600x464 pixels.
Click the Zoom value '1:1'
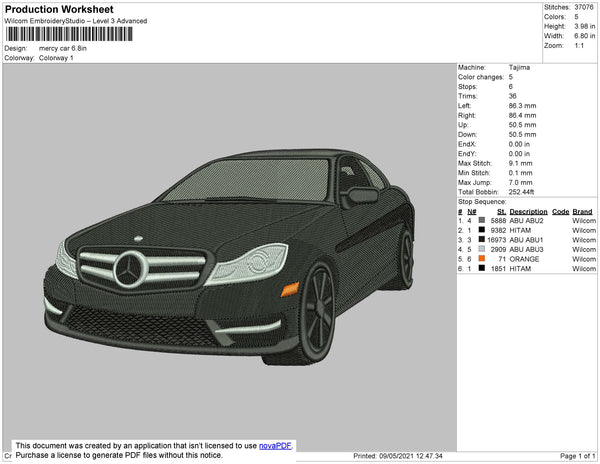[x=579, y=46]
